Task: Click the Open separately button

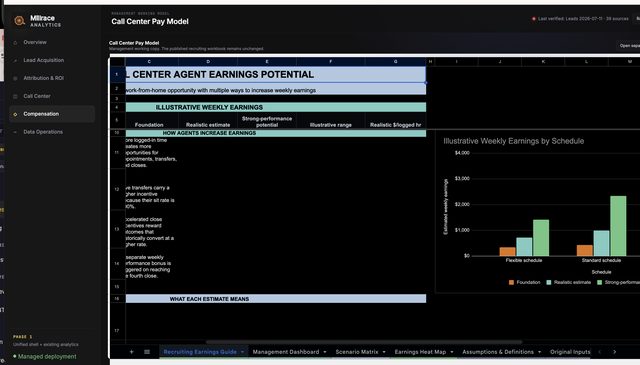Action: coord(629,46)
